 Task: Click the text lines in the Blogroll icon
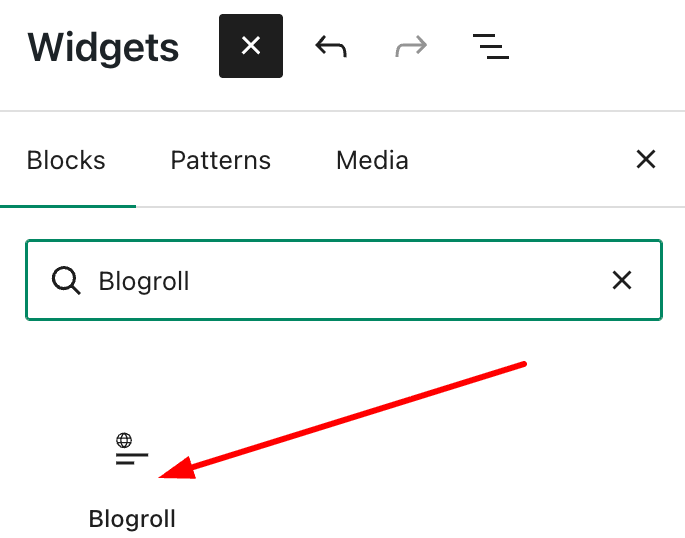131,458
